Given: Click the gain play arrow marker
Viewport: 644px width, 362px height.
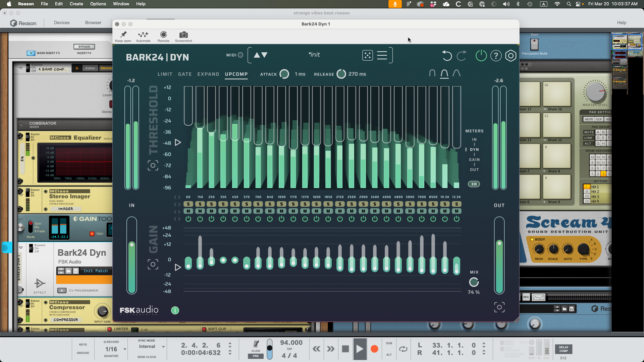Looking at the screenshot, I should (x=178, y=267).
